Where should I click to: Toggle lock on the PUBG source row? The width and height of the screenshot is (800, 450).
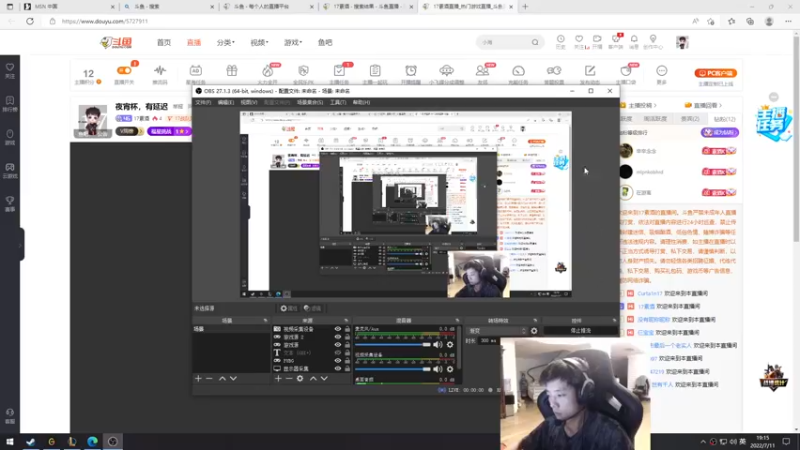click(x=347, y=360)
